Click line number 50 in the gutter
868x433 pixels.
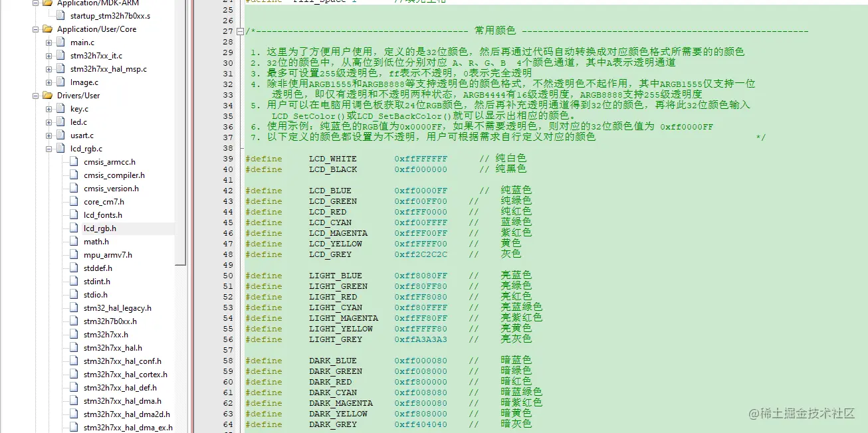pyautogui.click(x=228, y=276)
